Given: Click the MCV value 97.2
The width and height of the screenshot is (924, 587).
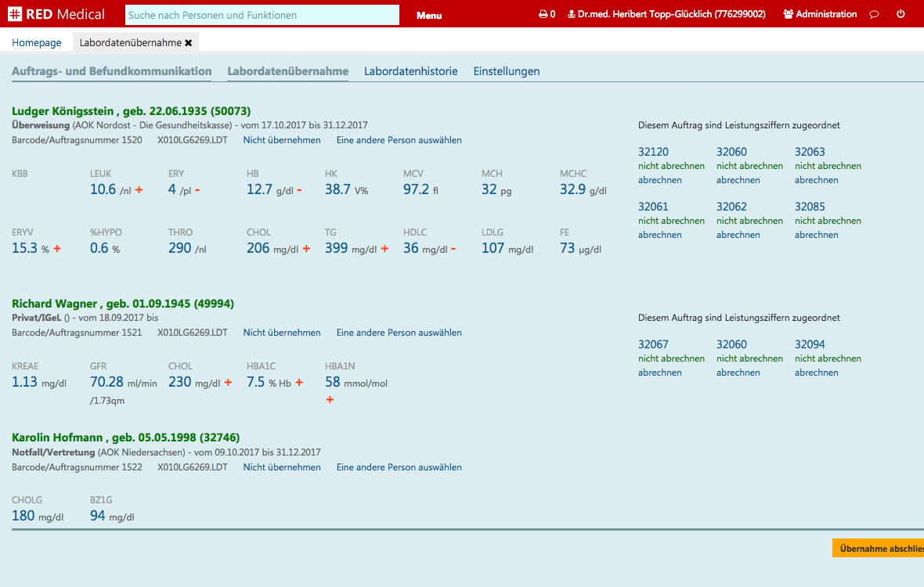Looking at the screenshot, I should [416, 189].
